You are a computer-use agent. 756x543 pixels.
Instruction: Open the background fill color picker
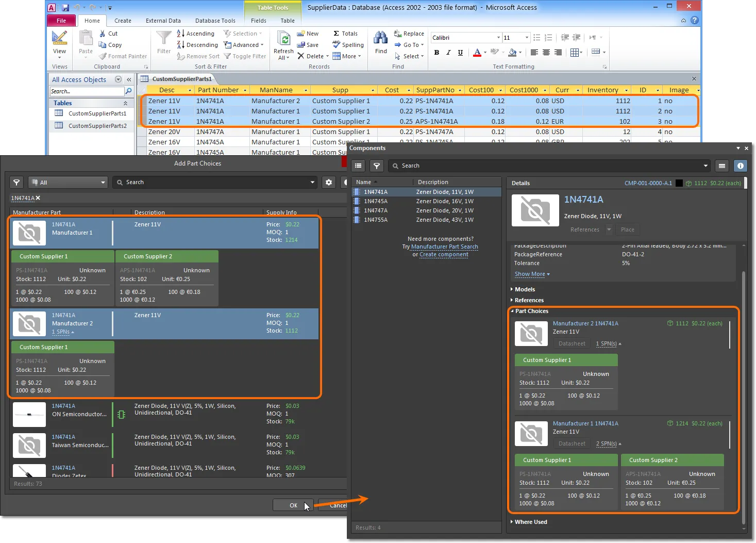(x=520, y=53)
